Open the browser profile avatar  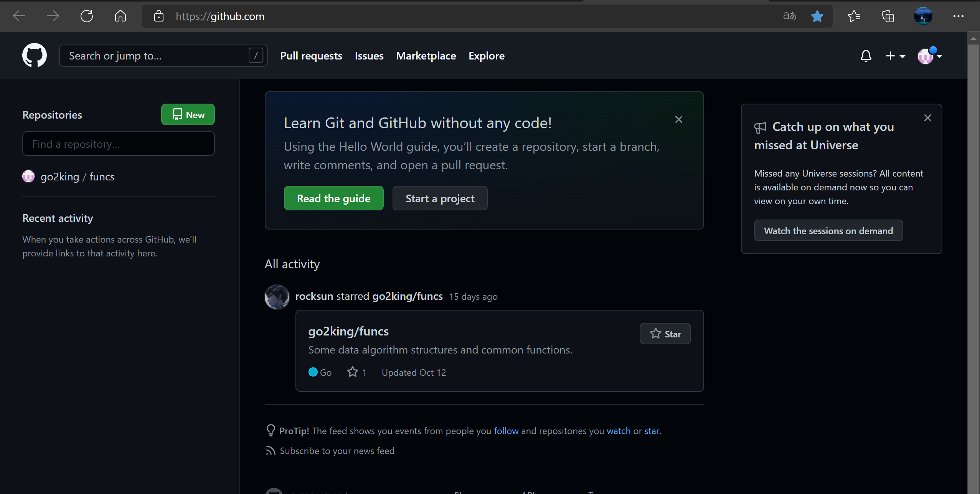point(923,16)
